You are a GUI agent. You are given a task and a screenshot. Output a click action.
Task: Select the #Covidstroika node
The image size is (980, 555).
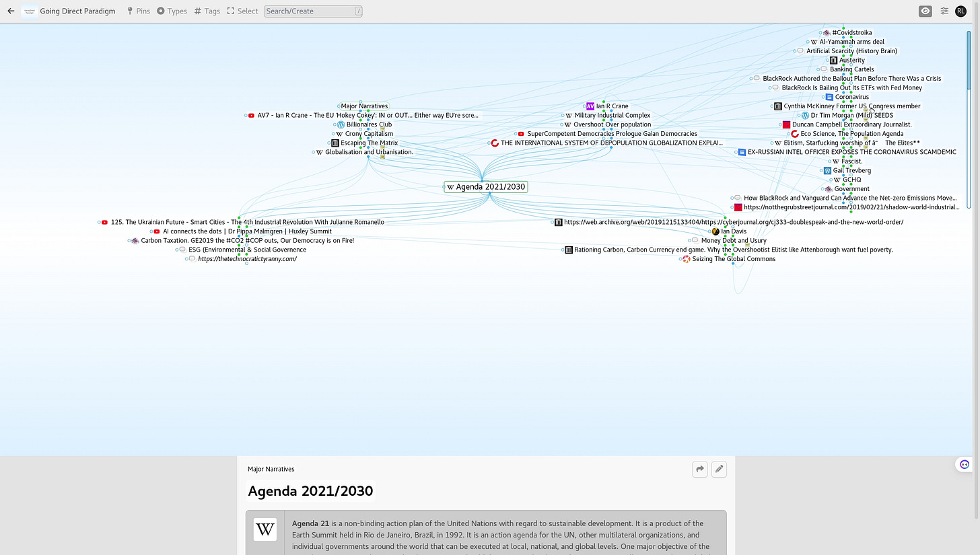847,32
